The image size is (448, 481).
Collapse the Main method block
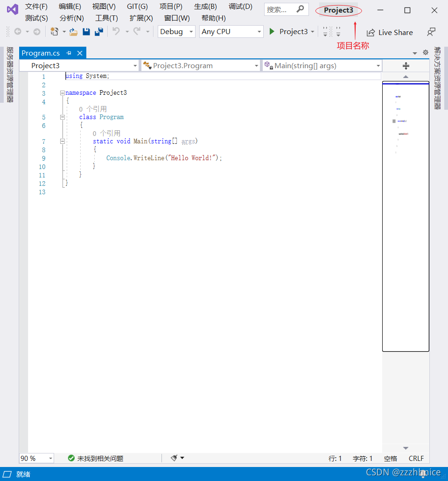tap(62, 141)
